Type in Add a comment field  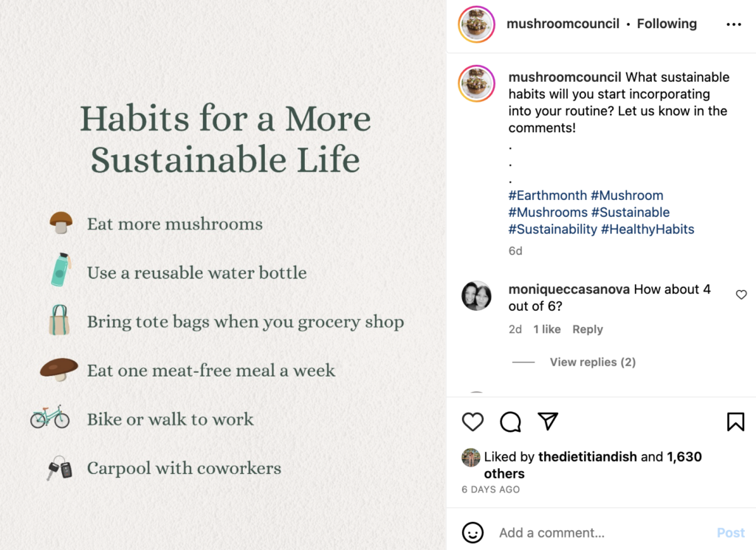(x=598, y=532)
